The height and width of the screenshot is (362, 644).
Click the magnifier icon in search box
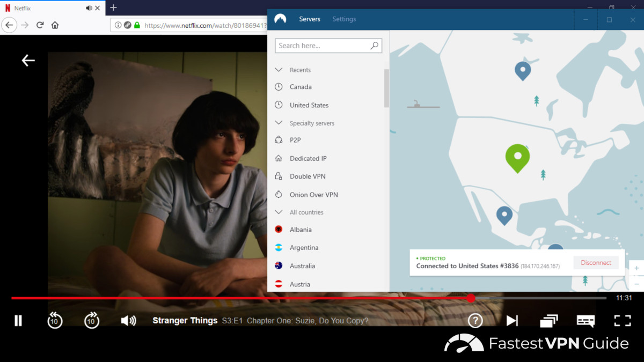pos(375,46)
